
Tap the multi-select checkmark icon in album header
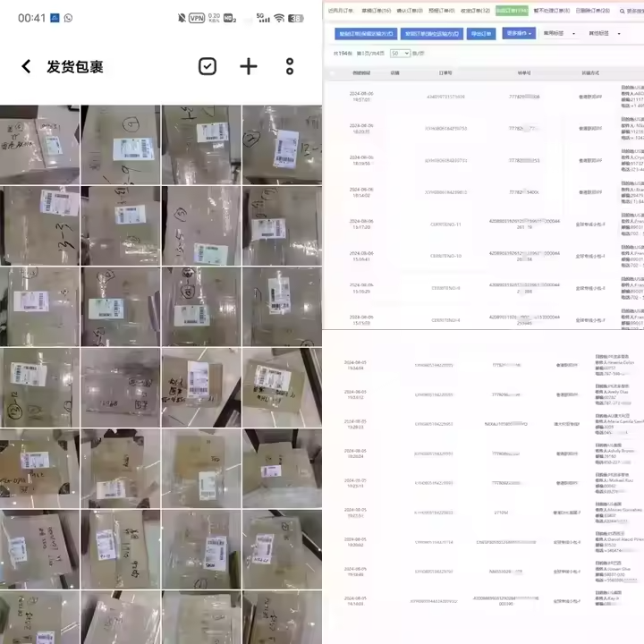[x=208, y=66]
